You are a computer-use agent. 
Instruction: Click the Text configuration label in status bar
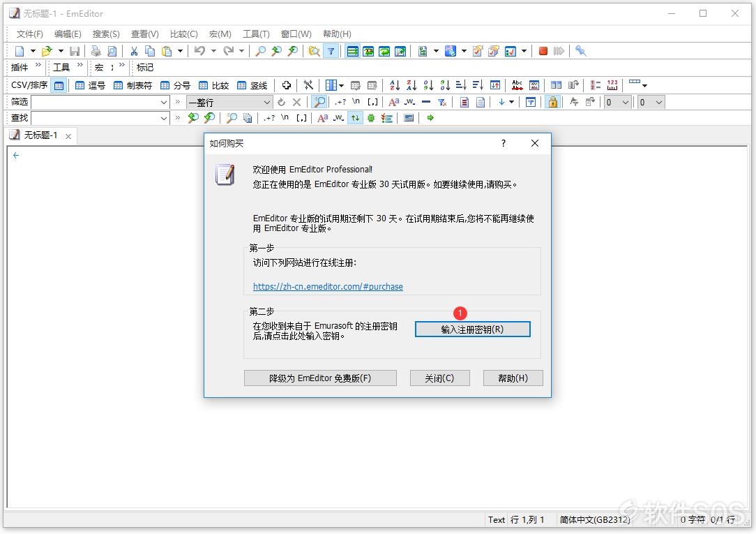pyautogui.click(x=496, y=519)
